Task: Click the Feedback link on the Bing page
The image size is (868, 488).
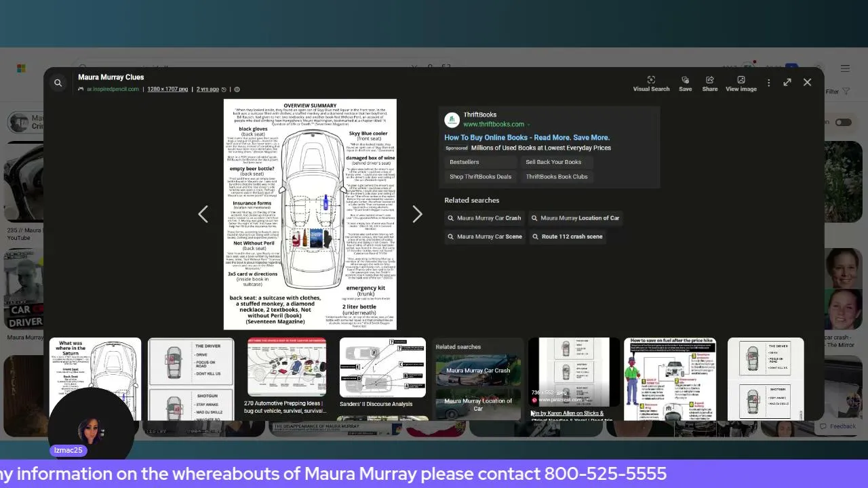Action: (838, 426)
